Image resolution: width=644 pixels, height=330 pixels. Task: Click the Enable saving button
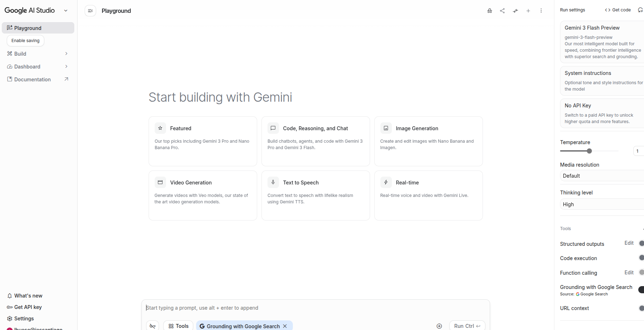(x=25, y=41)
